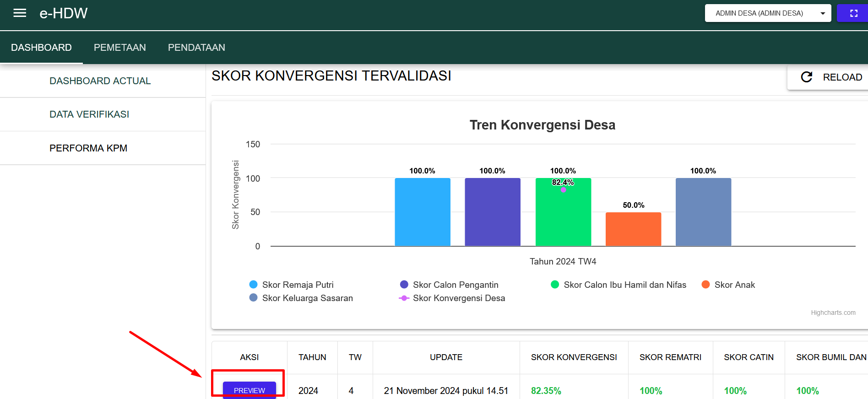Click the grey-blue Keluarga Sasaran bar
The width and height of the screenshot is (868, 399).
click(x=703, y=212)
